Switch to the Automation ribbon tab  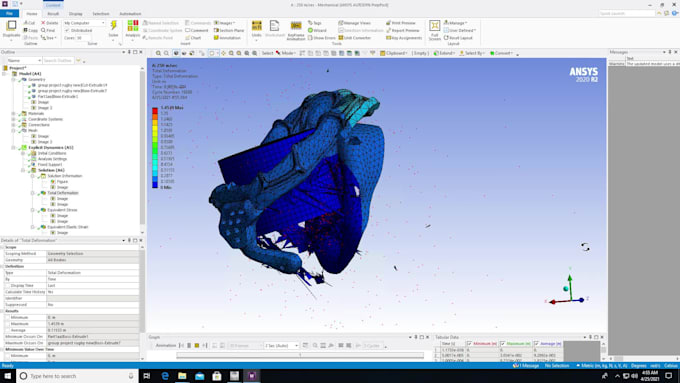point(130,14)
